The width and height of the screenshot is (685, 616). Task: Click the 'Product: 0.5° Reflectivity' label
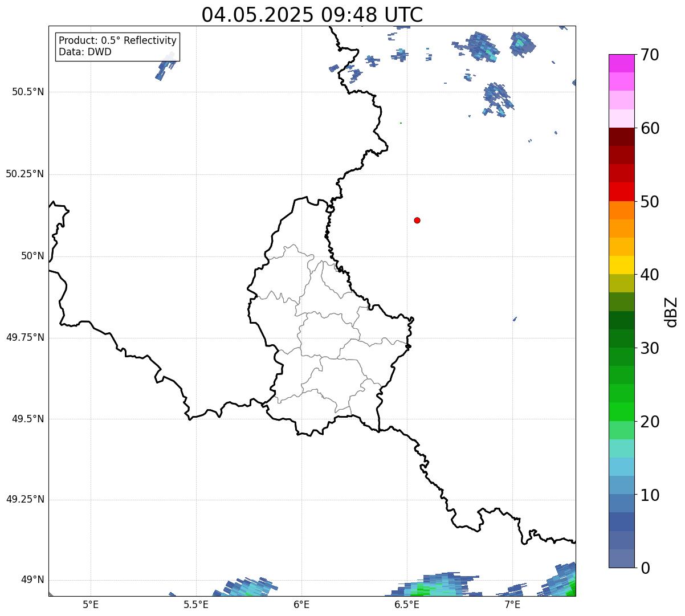[x=117, y=41]
